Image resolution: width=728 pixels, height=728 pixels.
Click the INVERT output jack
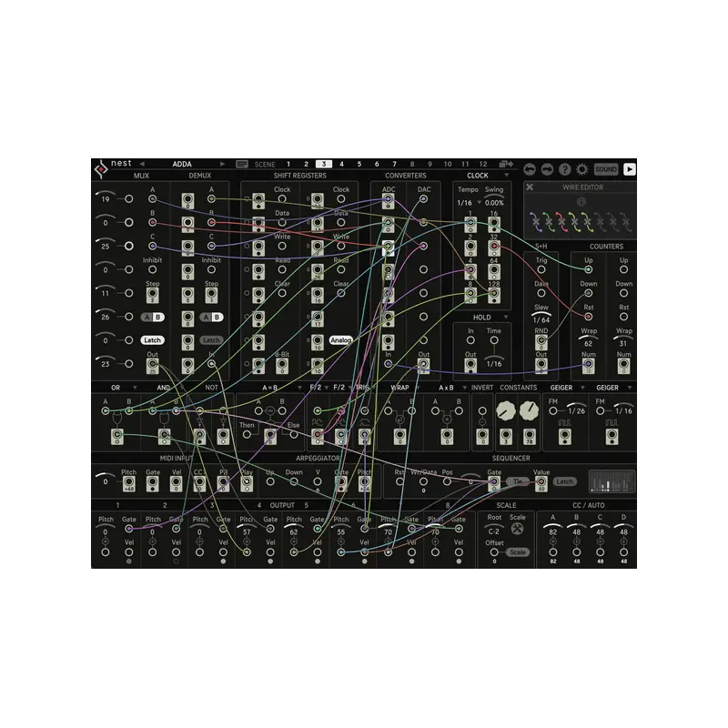[482, 436]
